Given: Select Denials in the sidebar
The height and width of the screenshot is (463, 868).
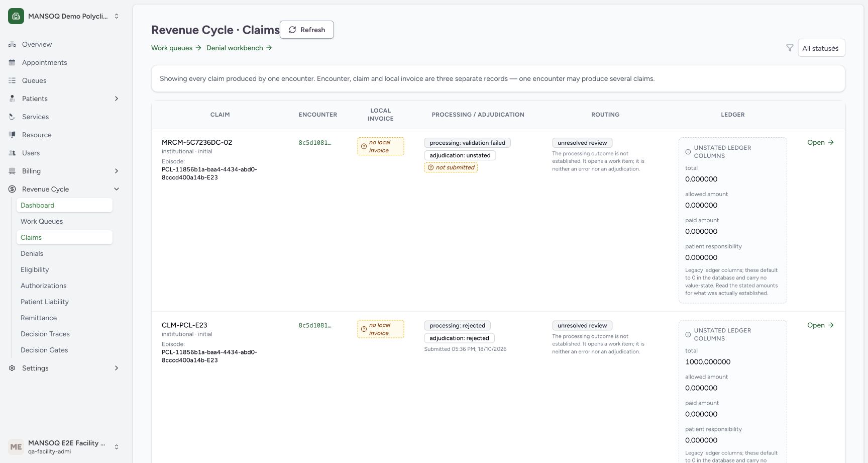Looking at the screenshot, I should pos(64,253).
